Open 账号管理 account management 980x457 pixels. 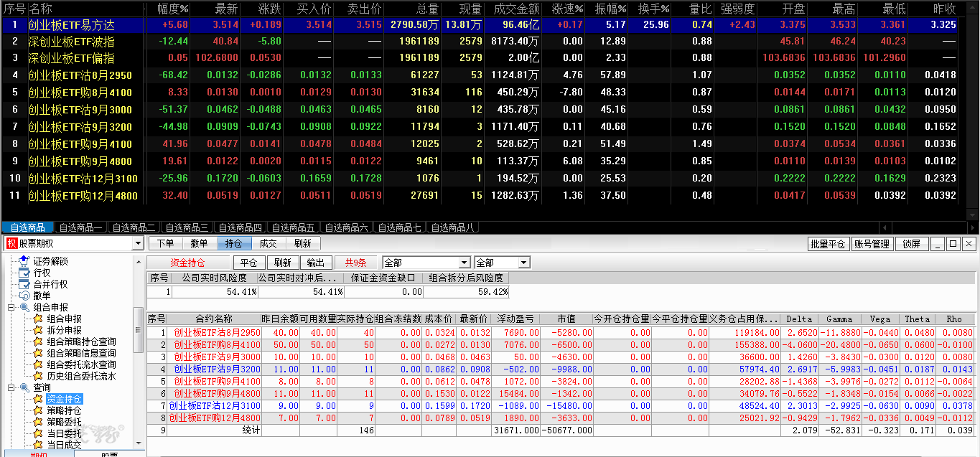(x=872, y=244)
